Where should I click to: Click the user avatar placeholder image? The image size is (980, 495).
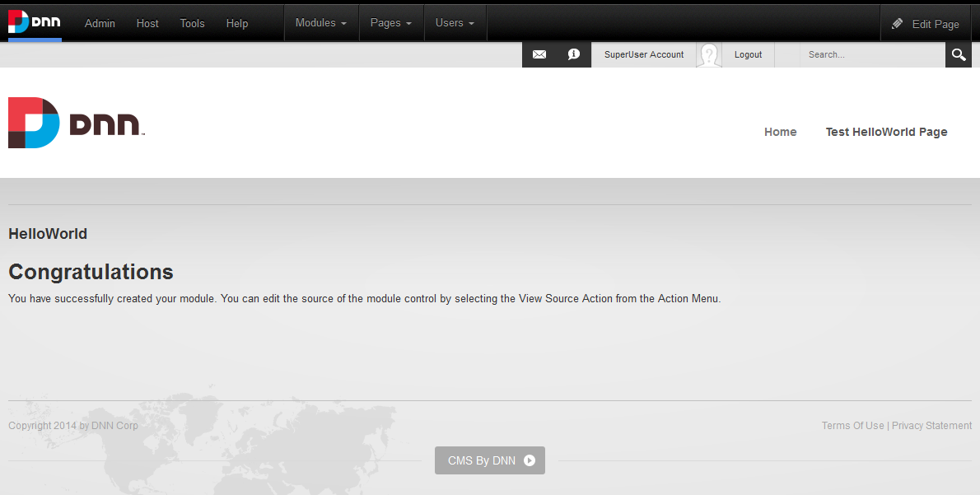[x=709, y=55]
